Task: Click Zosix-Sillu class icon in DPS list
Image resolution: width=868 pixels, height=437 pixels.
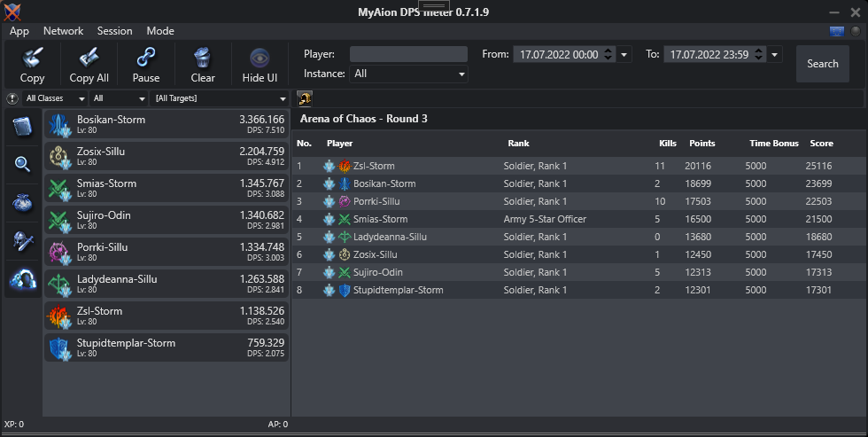Action: [58, 157]
